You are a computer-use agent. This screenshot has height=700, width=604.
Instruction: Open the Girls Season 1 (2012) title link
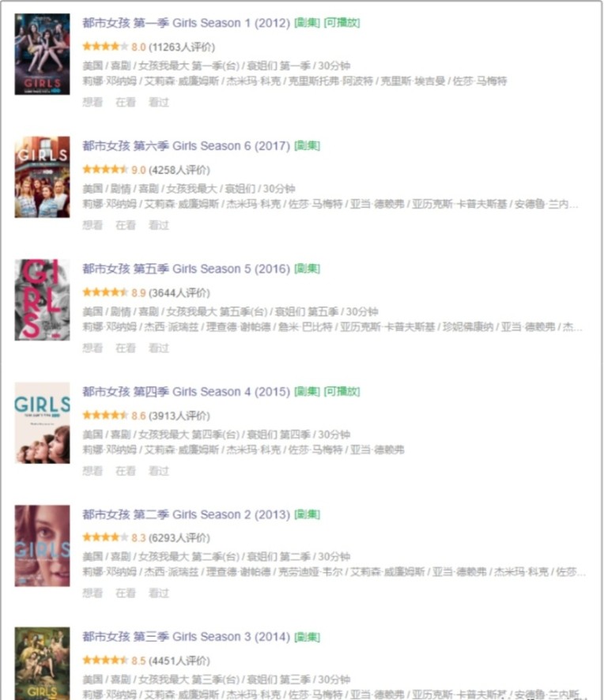pyautogui.click(x=187, y=23)
